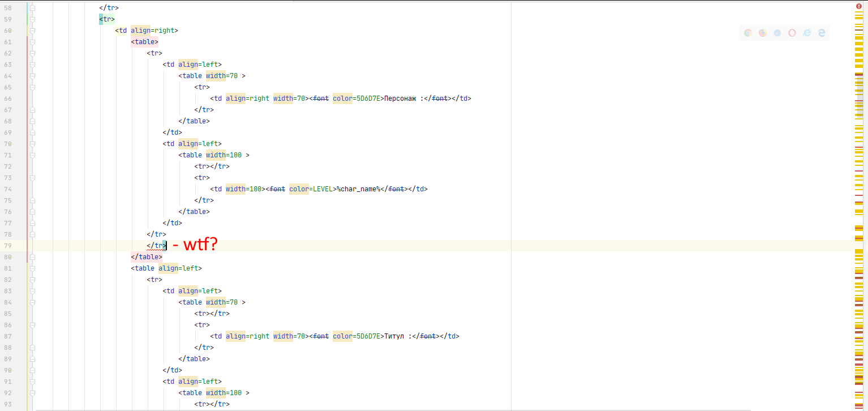Click gutter line number 61
The image size is (868, 411).
[x=7, y=42]
